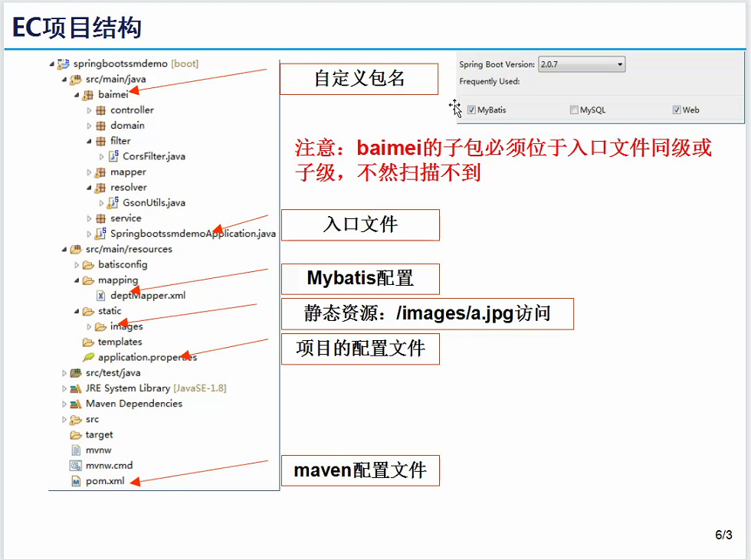Uncheck the MyBatis dependency checkbox

click(472, 110)
